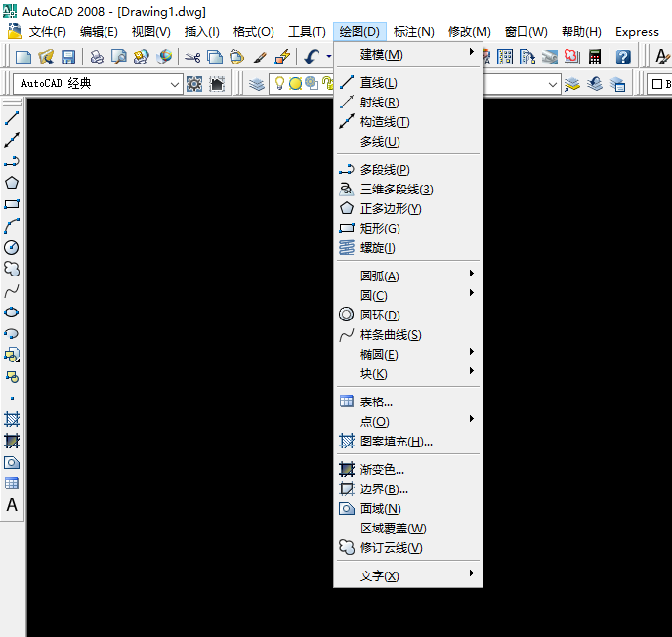This screenshot has width=672, height=637.
Task: Click the Workspace settings gear icon
Action: click(x=194, y=84)
